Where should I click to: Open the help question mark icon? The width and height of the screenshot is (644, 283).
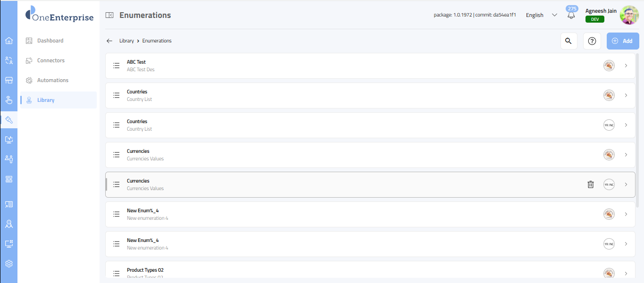pyautogui.click(x=592, y=41)
